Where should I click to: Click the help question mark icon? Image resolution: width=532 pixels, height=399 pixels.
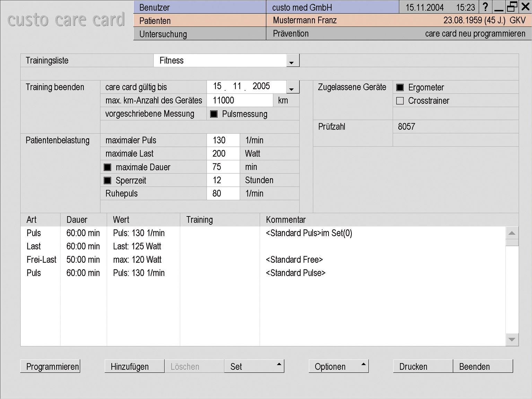point(485,7)
